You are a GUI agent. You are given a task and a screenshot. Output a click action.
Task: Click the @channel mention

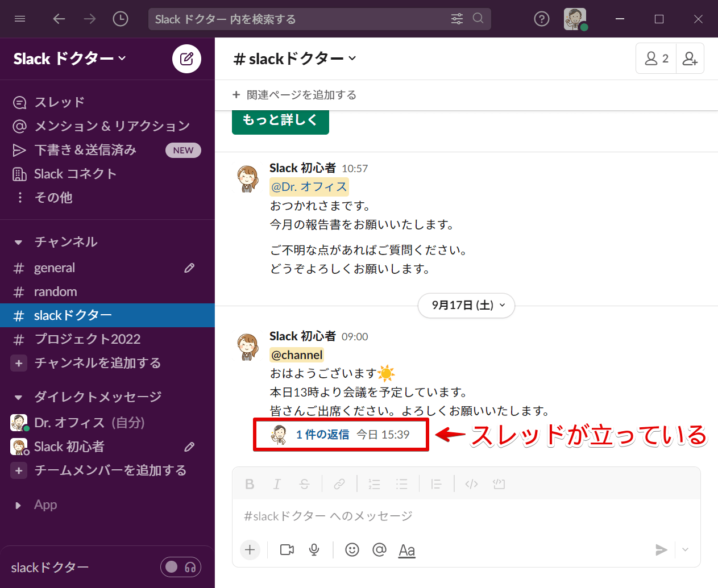pyautogui.click(x=297, y=355)
